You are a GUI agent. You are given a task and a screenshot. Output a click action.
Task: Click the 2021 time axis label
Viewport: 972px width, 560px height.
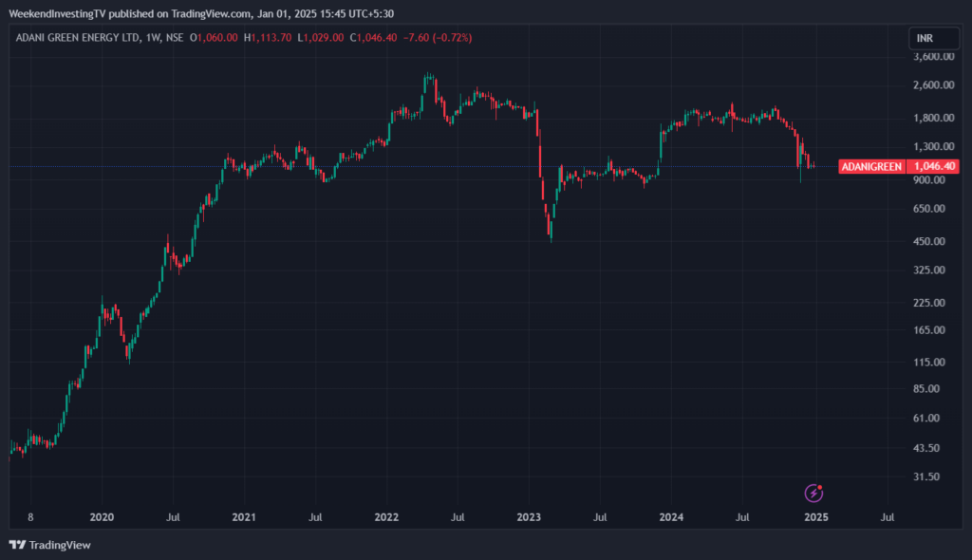244,517
